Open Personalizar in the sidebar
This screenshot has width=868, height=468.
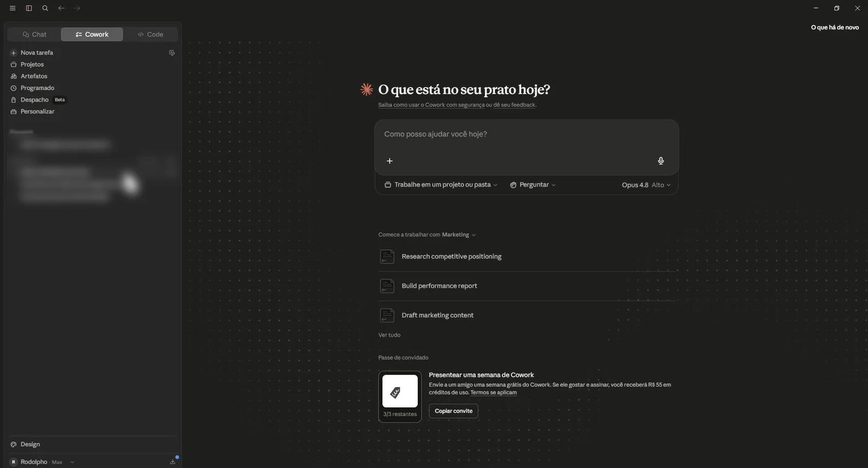click(x=37, y=111)
